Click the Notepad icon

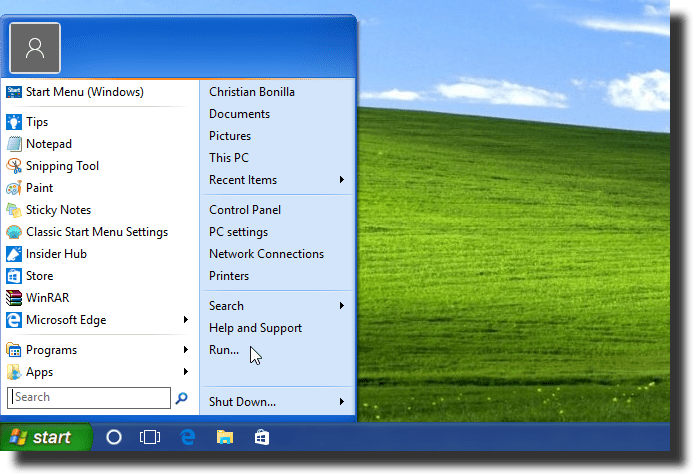14,144
